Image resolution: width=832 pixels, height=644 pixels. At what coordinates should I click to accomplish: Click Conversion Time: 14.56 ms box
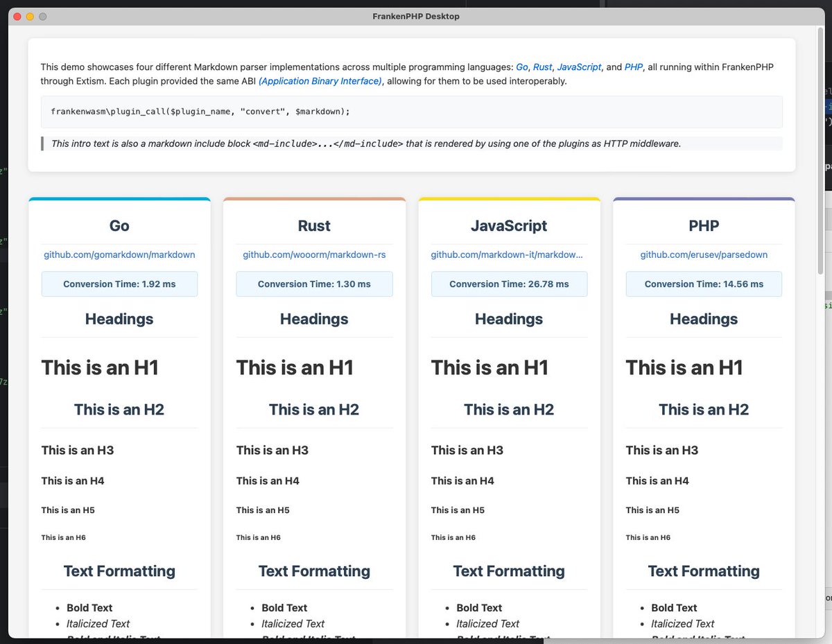(x=704, y=284)
